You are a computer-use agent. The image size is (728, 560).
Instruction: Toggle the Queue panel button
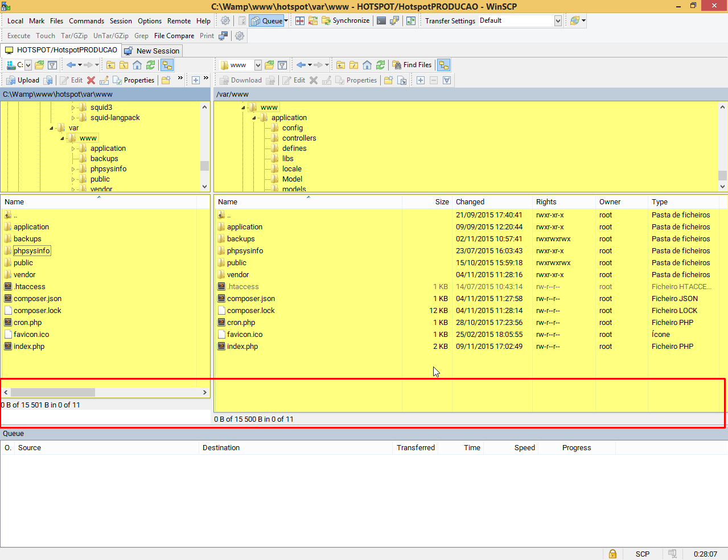point(269,20)
